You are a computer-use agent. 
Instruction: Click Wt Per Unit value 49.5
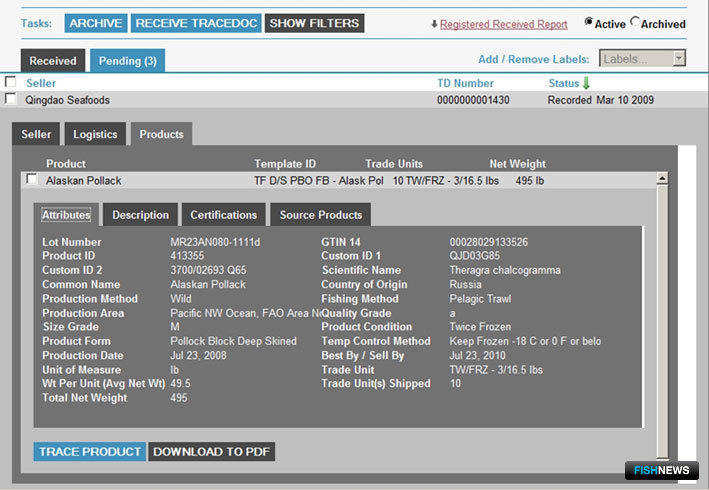click(180, 383)
